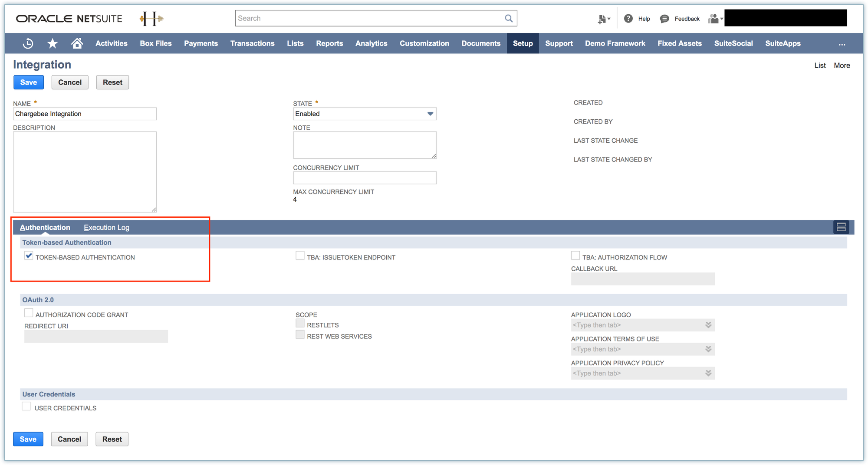Click the Redirect URI field
868x465 pixels.
(x=96, y=336)
